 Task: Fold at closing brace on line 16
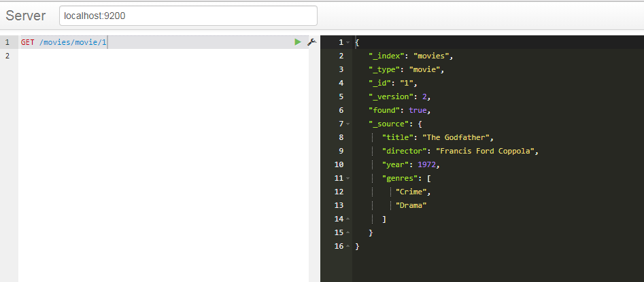(348, 246)
